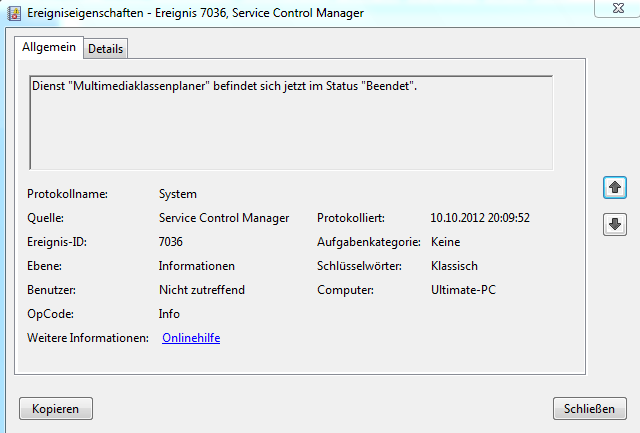Click the Aufgabenkategorie value Keine

point(445,242)
